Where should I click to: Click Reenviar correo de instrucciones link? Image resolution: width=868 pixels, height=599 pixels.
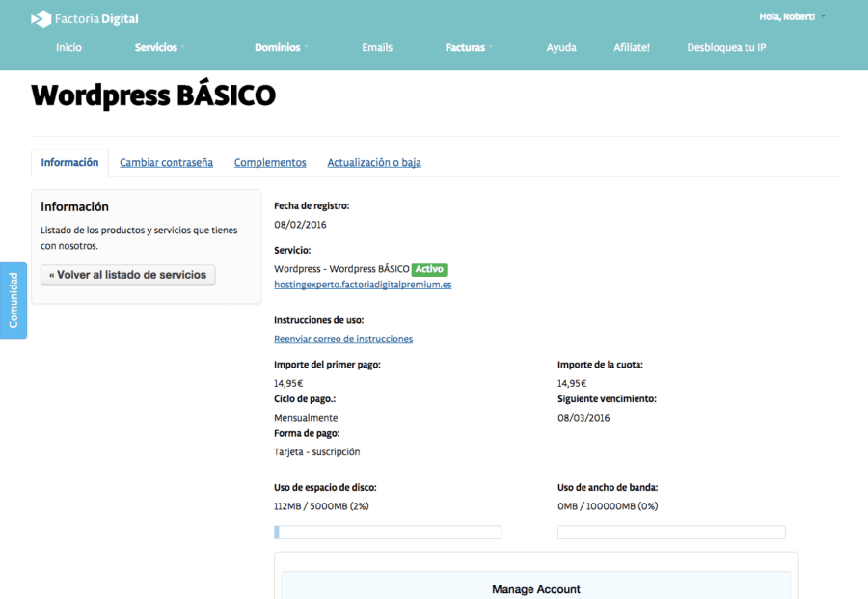tap(343, 339)
